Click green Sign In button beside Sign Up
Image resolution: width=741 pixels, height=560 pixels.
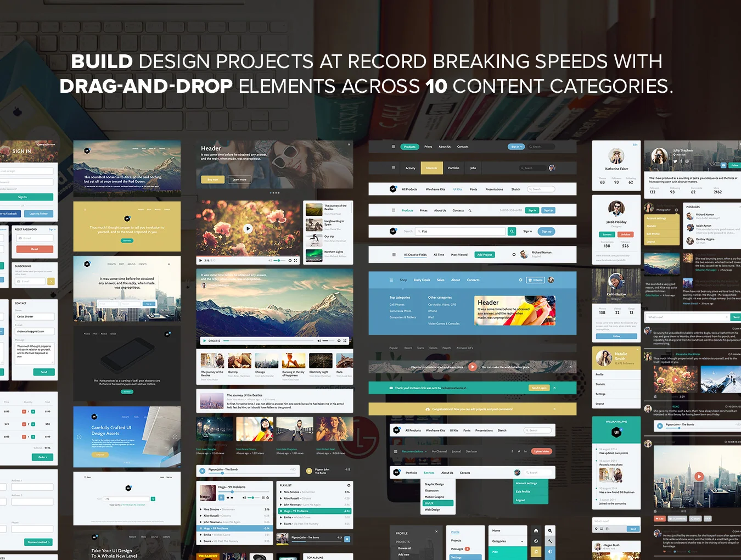tap(532, 210)
